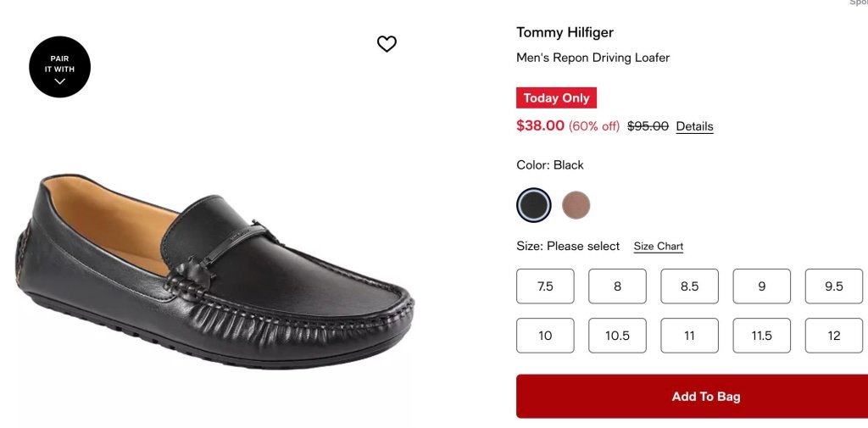Click the Today Only sale badge

[x=556, y=98]
